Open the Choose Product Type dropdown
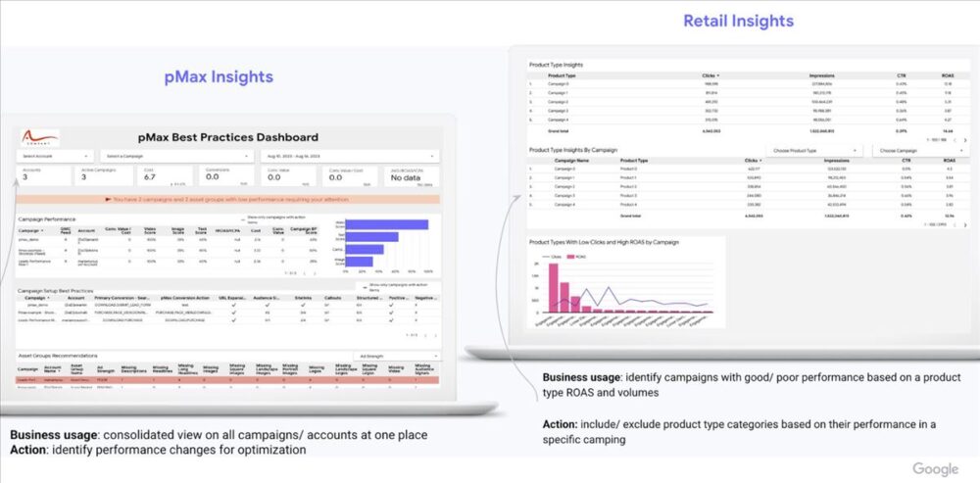The width and height of the screenshot is (980, 483). pyautogui.click(x=813, y=151)
